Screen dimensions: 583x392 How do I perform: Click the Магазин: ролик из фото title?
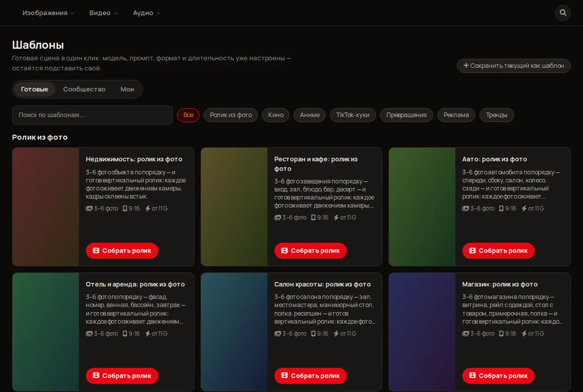[500, 284]
